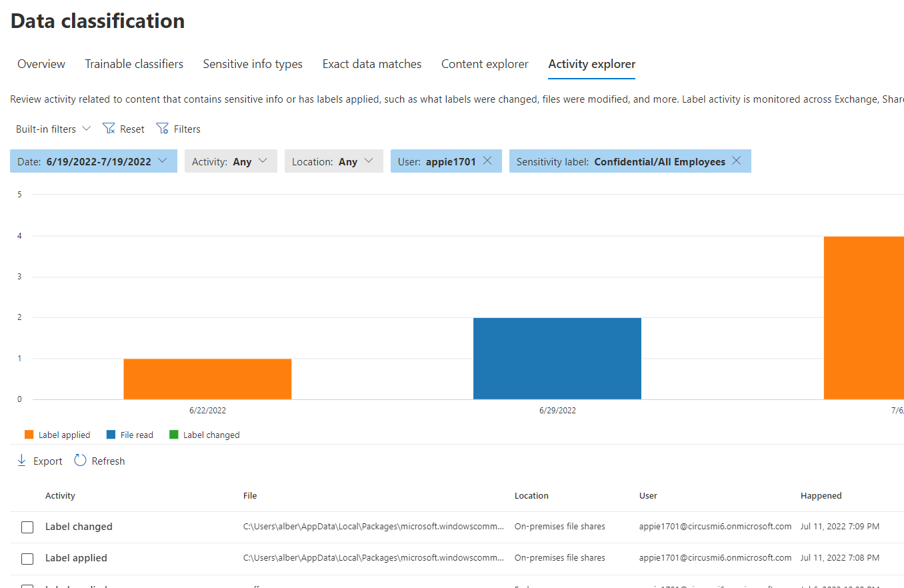Screen dimensions: 904x588
Task: Click the Export download icon
Action: click(21, 461)
